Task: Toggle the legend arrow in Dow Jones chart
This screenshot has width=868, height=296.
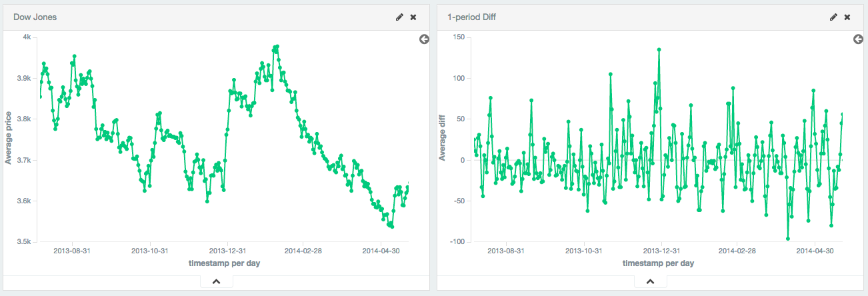Action: click(424, 40)
